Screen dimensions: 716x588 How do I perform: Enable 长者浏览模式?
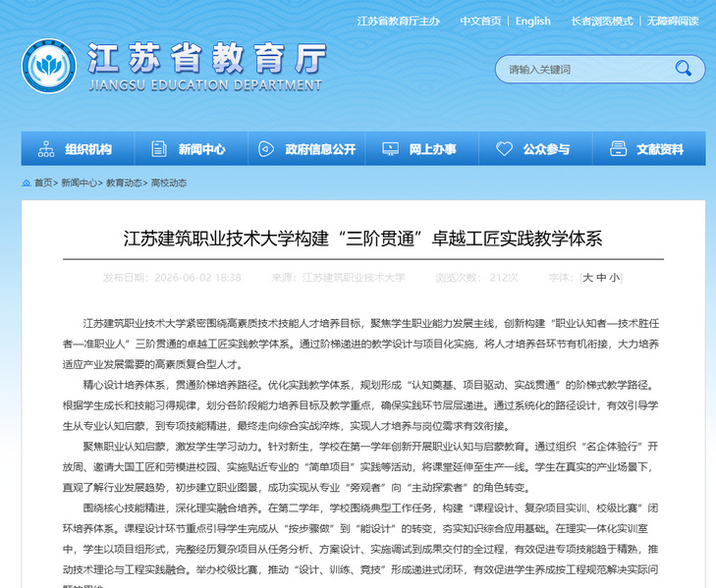(602, 21)
